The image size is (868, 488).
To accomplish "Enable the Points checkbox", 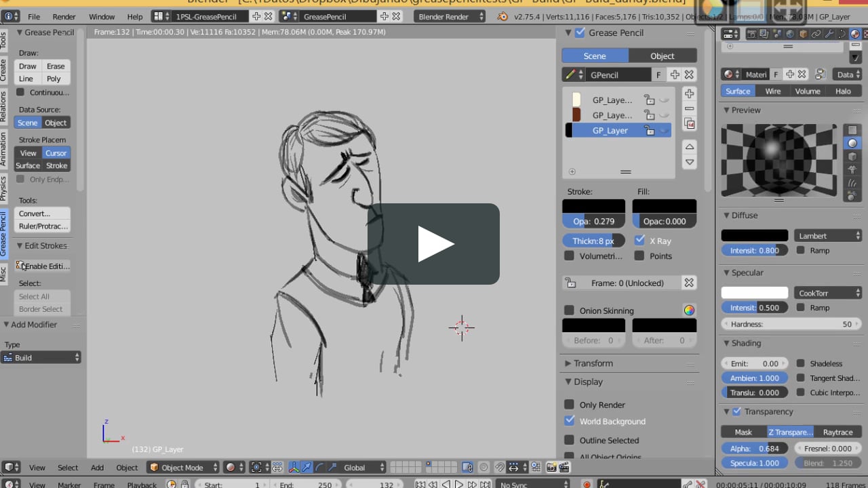I will coord(639,256).
